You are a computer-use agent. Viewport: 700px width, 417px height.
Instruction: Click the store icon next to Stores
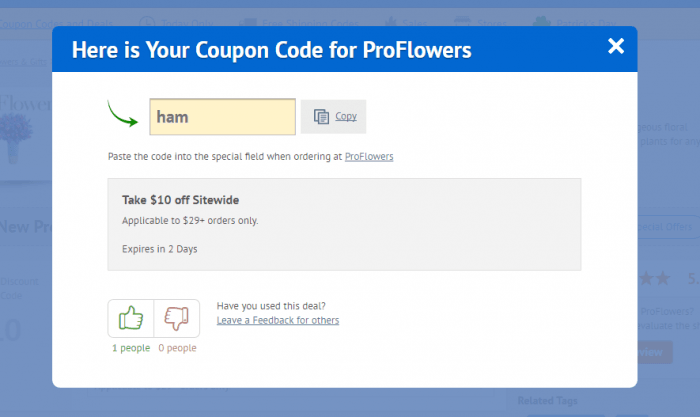462,21
